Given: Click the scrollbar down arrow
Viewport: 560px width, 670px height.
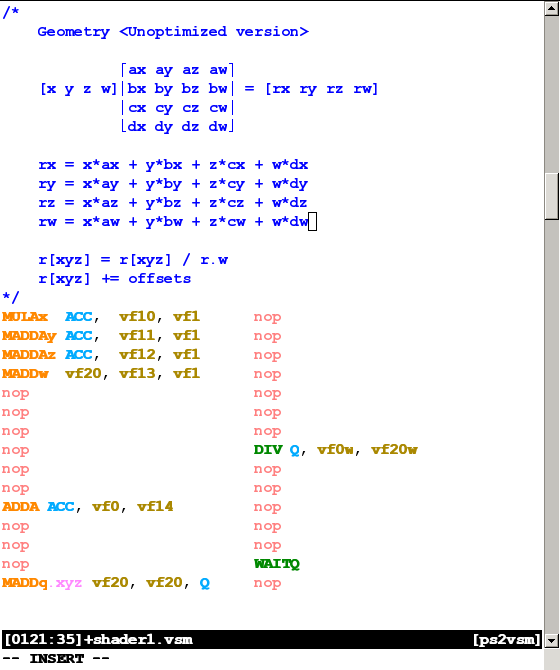Looking at the screenshot, I should (552, 640).
